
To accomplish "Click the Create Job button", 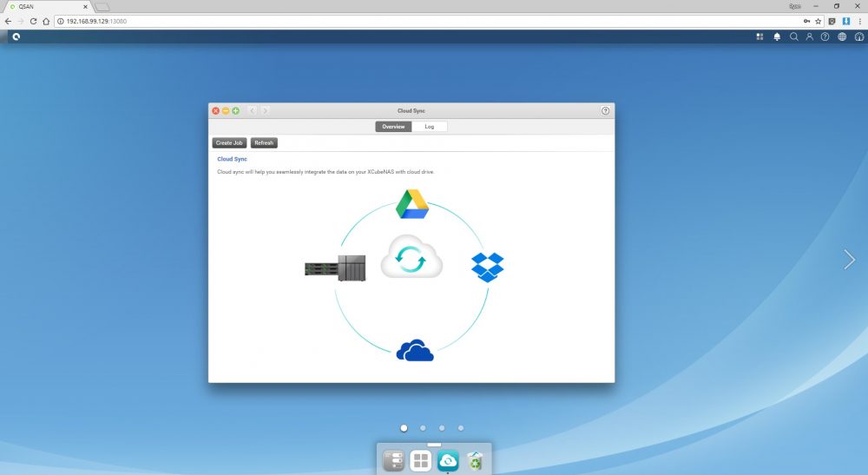I will click(x=229, y=142).
